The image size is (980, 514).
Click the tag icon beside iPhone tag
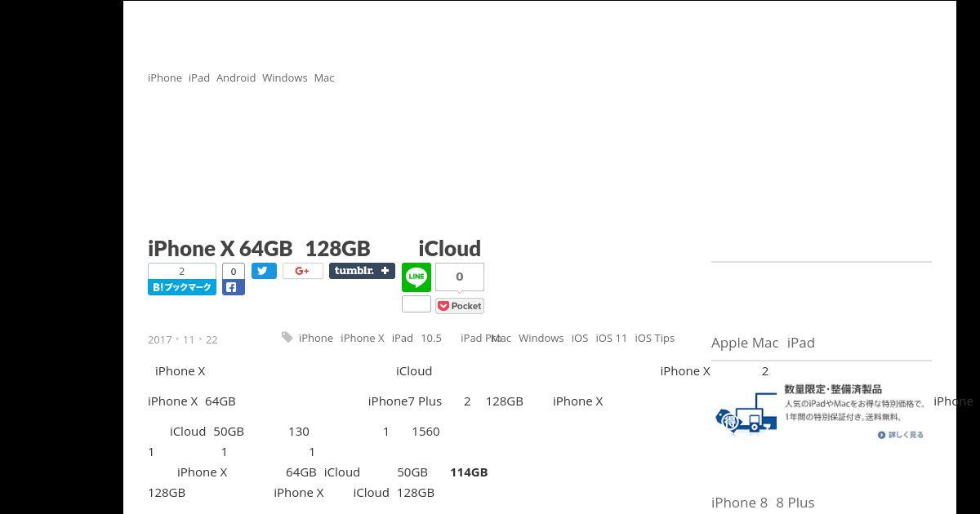click(x=287, y=337)
